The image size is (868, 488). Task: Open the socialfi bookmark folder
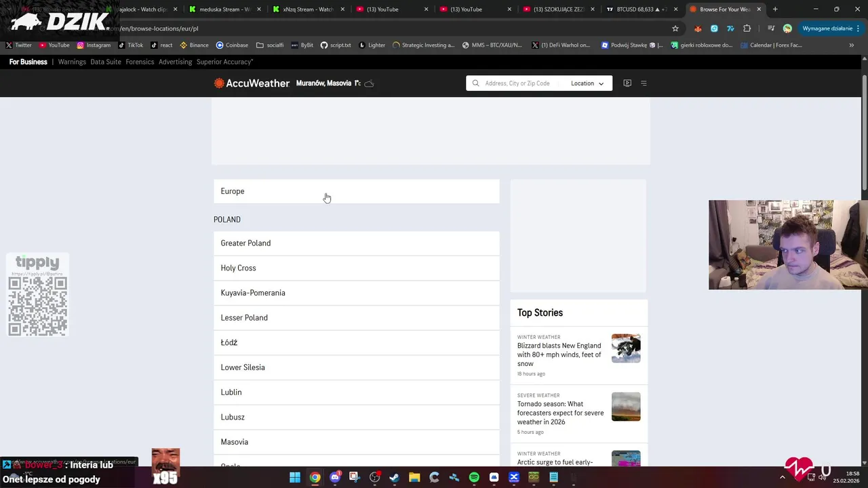click(270, 45)
